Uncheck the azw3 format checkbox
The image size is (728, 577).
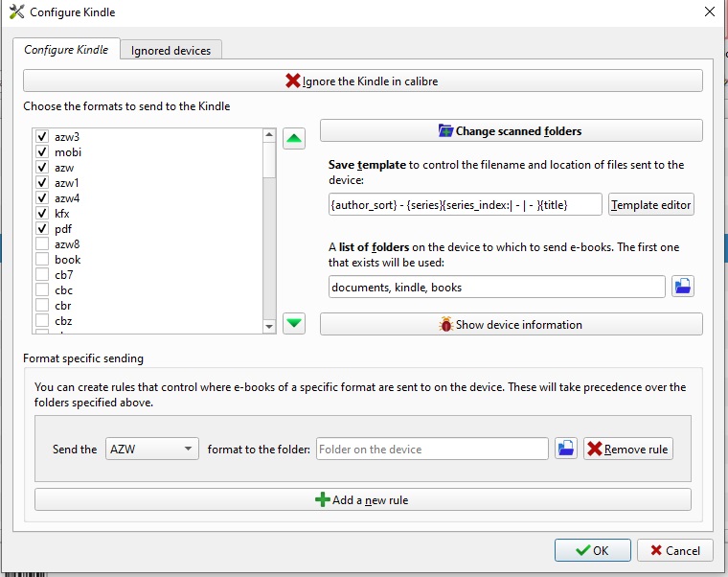[x=42, y=137]
